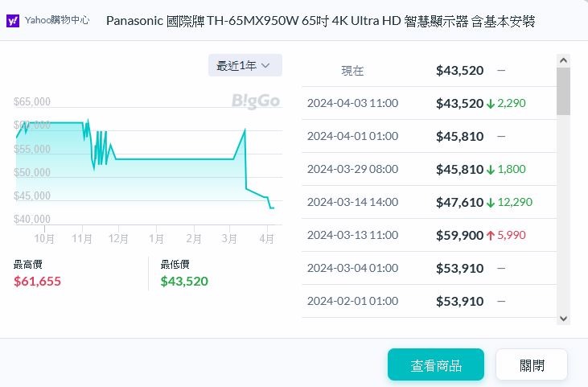Select the 現在 current price row
The height and width of the screenshot is (387, 588).
[428, 70]
